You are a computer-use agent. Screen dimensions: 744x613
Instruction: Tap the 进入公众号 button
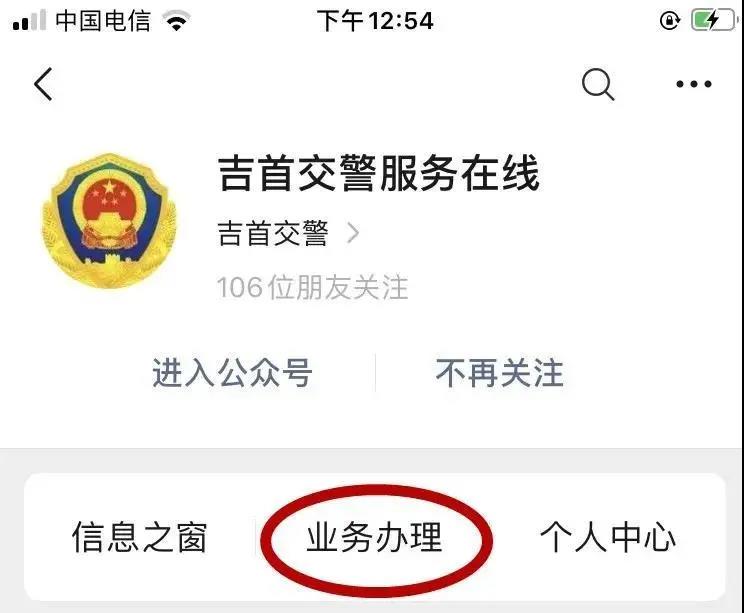[232, 372]
